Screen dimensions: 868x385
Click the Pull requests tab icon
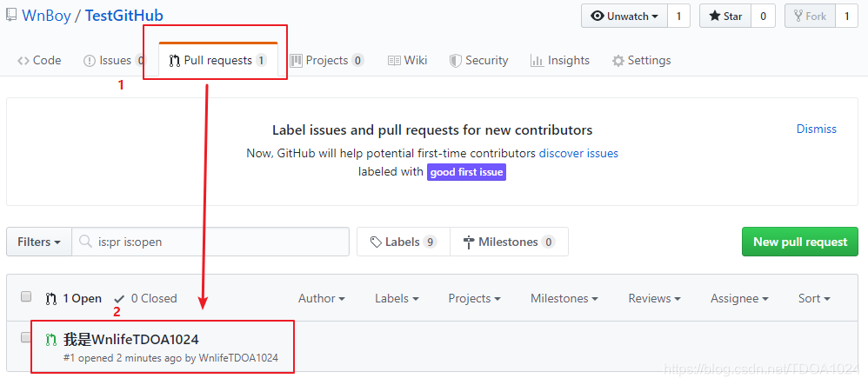click(174, 61)
